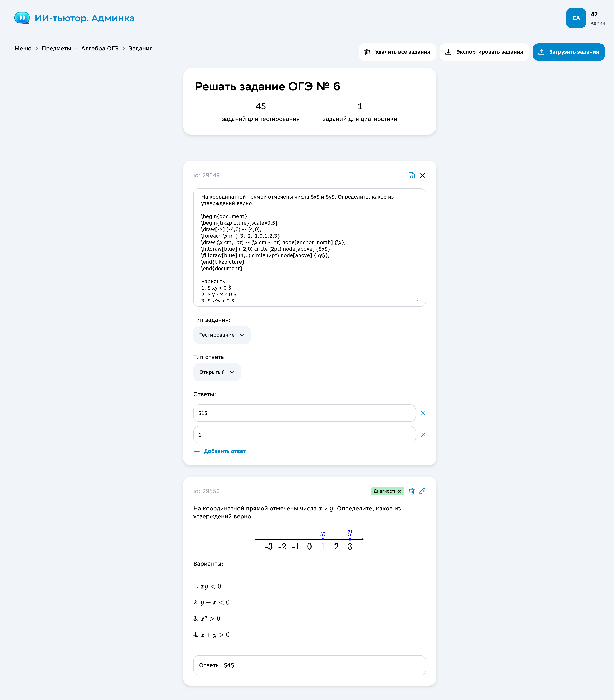Cancel editing task 29549 with X icon
The image size is (614, 700).
coord(423,175)
